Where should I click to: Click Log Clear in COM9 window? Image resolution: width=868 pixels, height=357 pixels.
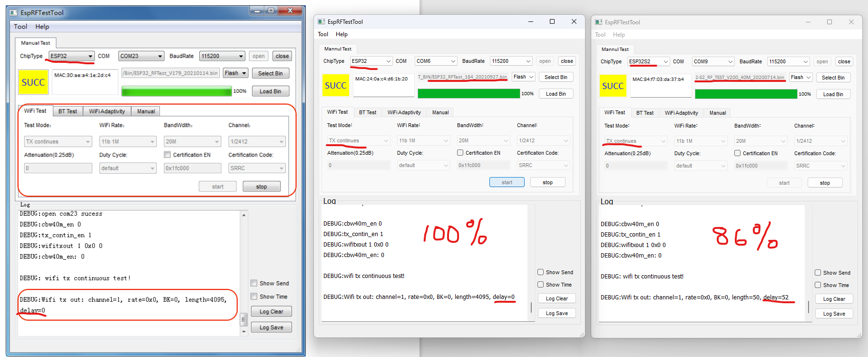coord(834,299)
